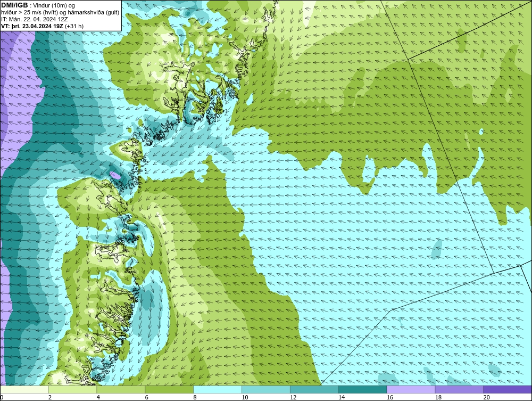The image size is (532, 401).
Task: Click the legend label '14'
Action: [342, 397]
